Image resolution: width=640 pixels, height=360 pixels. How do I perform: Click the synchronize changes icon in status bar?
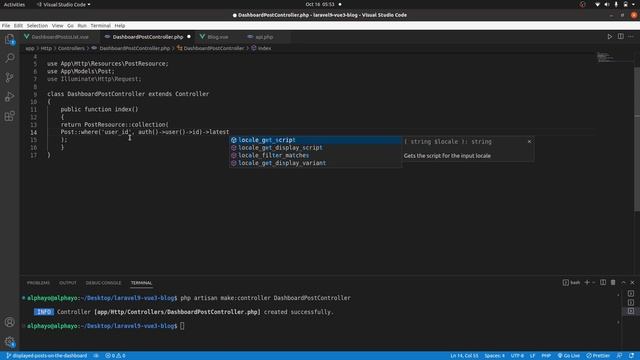pyautogui.click(x=96, y=356)
